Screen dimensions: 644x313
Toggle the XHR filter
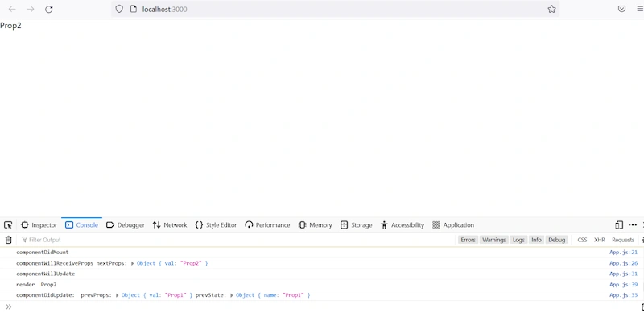(x=599, y=240)
